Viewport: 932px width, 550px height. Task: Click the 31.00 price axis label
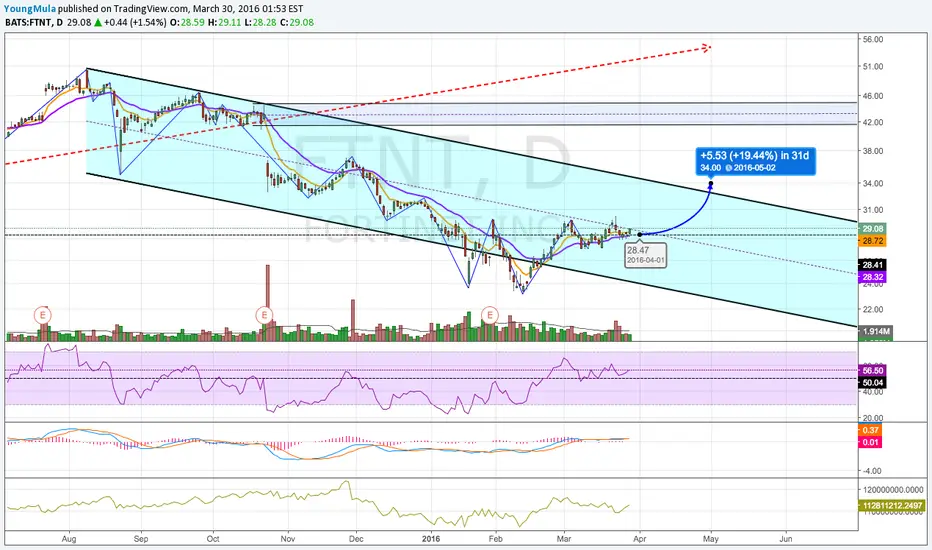873,210
